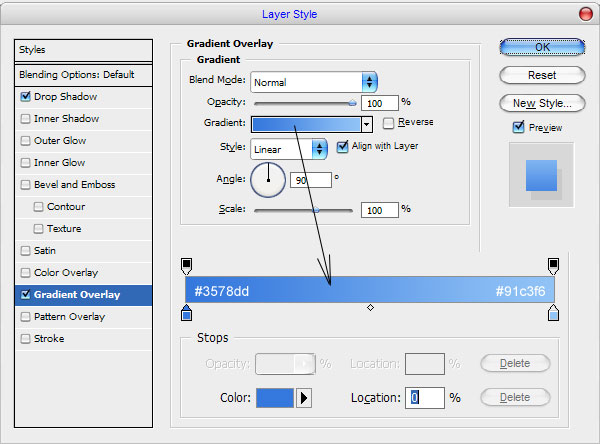600x444 pixels.
Task: Toggle Align with Layer checkbox
Action: tap(342, 147)
